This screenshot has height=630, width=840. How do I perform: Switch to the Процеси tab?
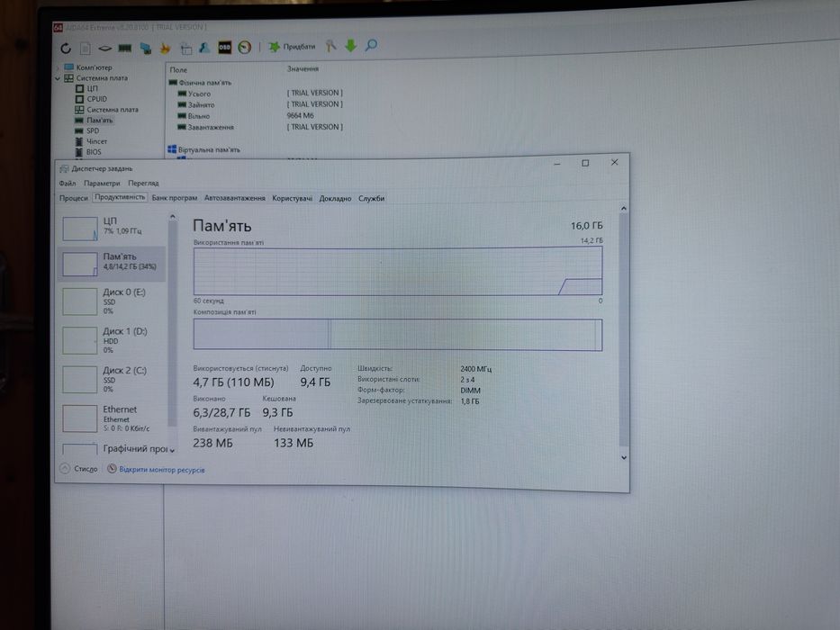[74, 198]
